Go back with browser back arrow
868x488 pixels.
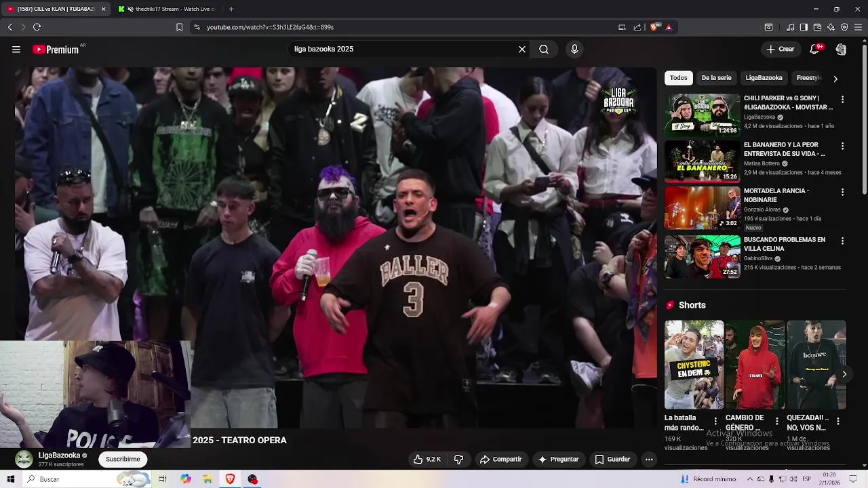click(9, 27)
